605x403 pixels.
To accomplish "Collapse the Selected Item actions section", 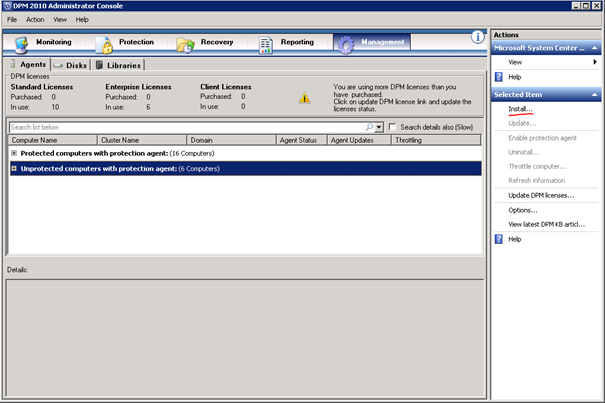I will pyautogui.click(x=595, y=95).
